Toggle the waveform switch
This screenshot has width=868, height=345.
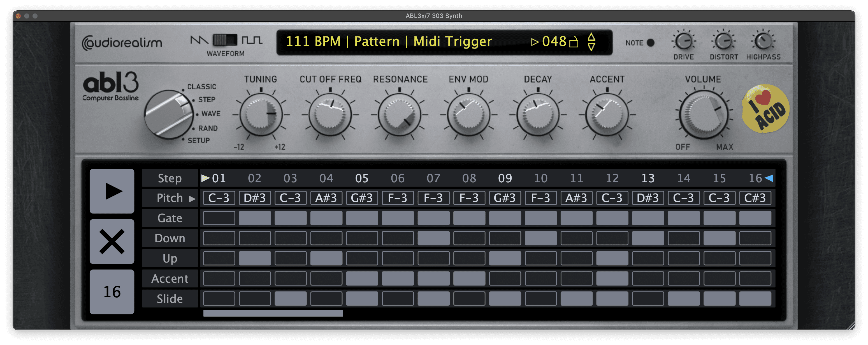pyautogui.click(x=225, y=40)
